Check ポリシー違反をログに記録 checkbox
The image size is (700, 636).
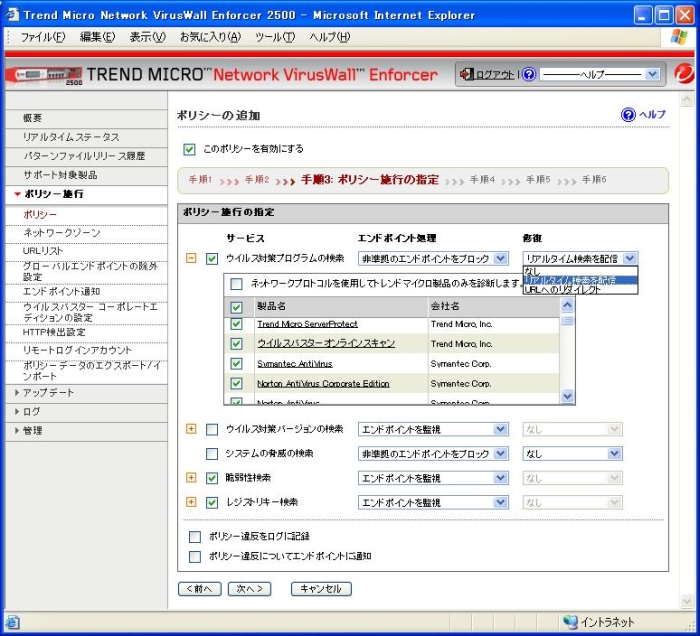(195, 536)
